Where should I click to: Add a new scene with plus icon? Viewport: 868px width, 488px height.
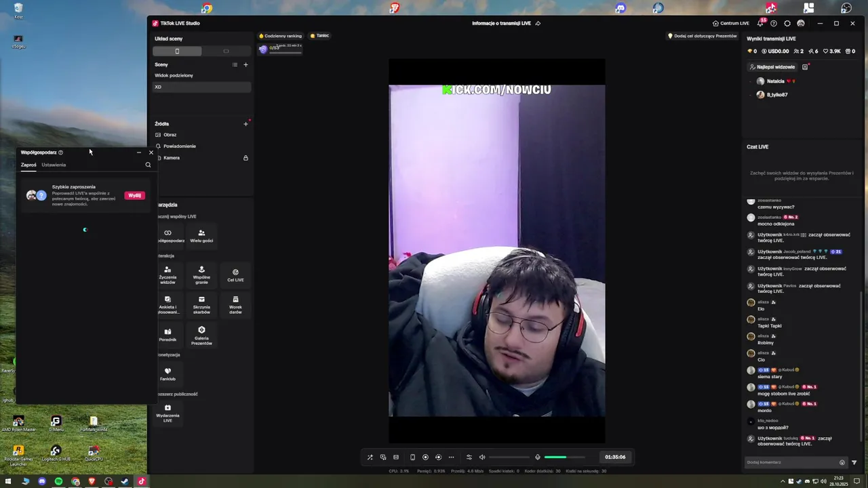point(245,65)
